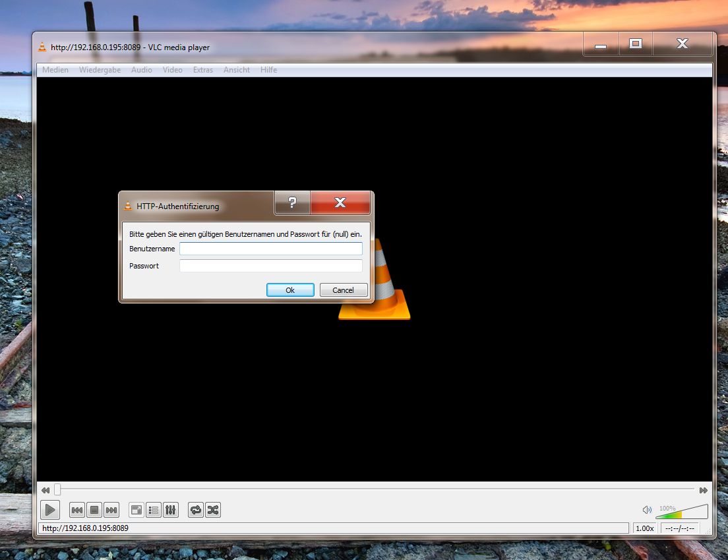This screenshot has height=560, width=728.
Task: Click the elapsed time display --:--/--:--
Action: pos(680,528)
